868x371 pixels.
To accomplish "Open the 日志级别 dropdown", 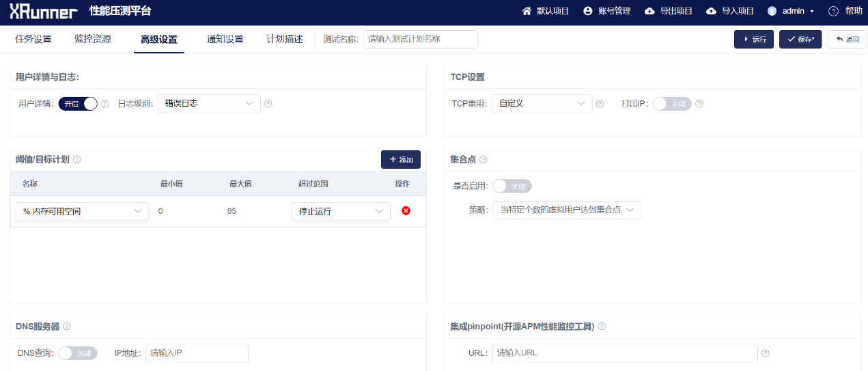I will click(209, 104).
